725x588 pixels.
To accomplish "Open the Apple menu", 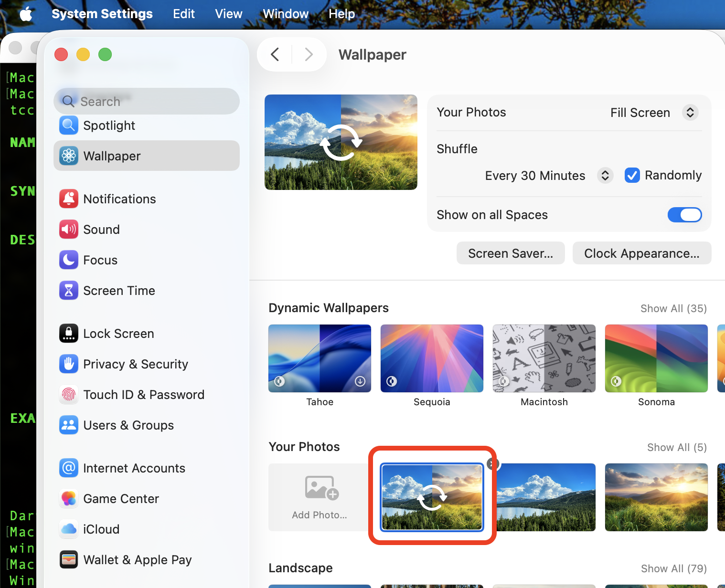I will [26, 14].
